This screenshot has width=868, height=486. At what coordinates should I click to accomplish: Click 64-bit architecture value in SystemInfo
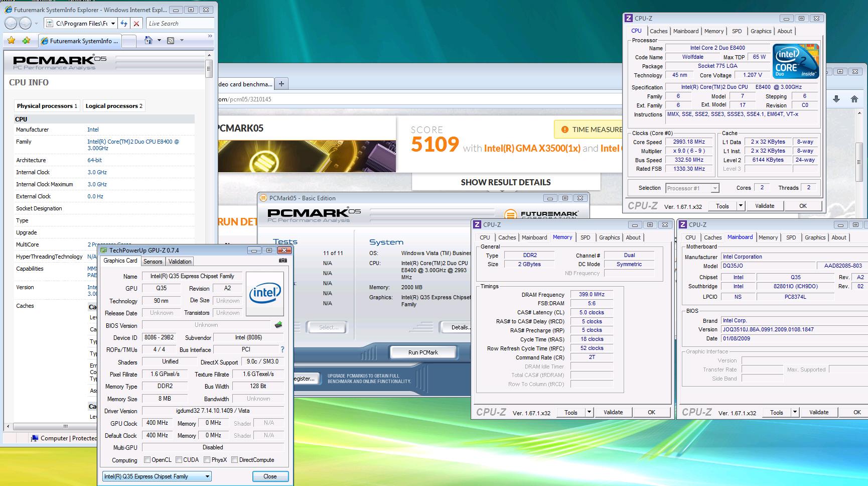(x=94, y=160)
